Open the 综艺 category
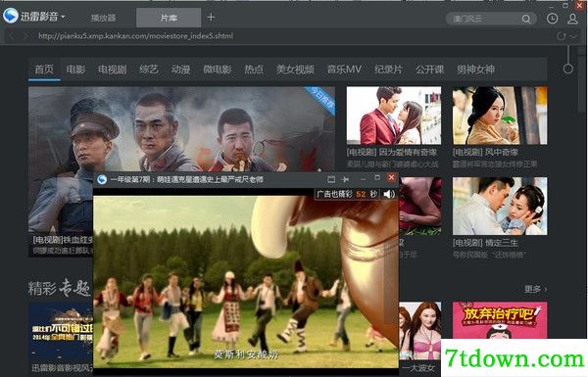The height and width of the screenshot is (377, 588). [x=149, y=70]
